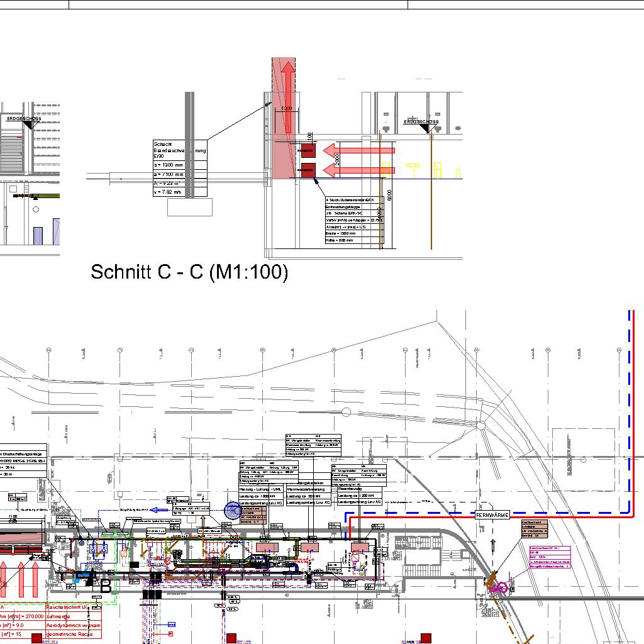Image resolution: width=644 pixels, height=644 pixels.
Task: Click the lower dark red smoke damper
Action: (308, 169)
